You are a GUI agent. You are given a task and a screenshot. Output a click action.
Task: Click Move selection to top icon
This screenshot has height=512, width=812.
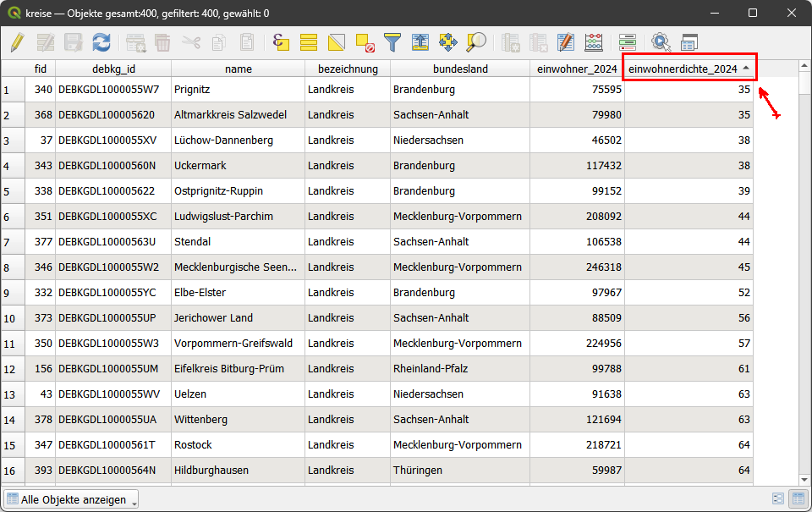pyautogui.click(x=420, y=41)
